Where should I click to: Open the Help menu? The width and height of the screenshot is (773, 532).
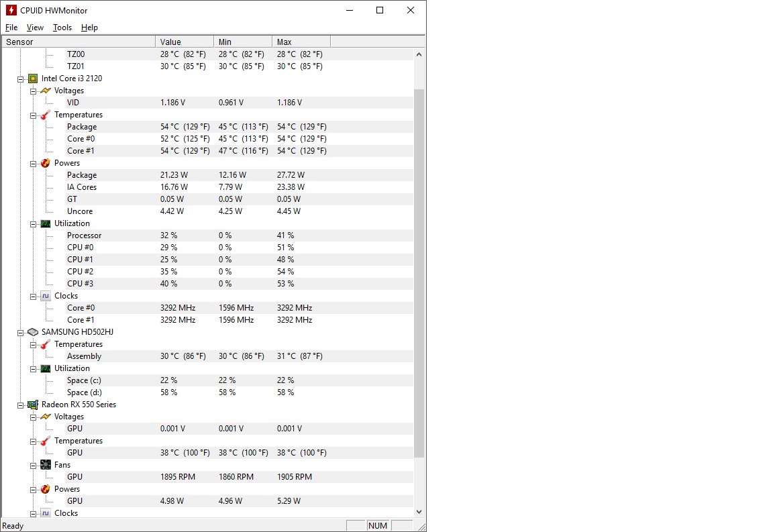[89, 28]
